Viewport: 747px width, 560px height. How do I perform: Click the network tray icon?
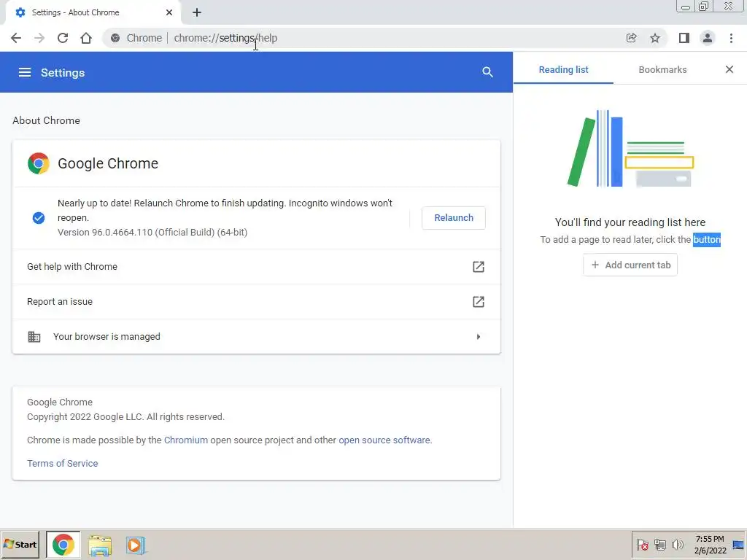pos(659,545)
